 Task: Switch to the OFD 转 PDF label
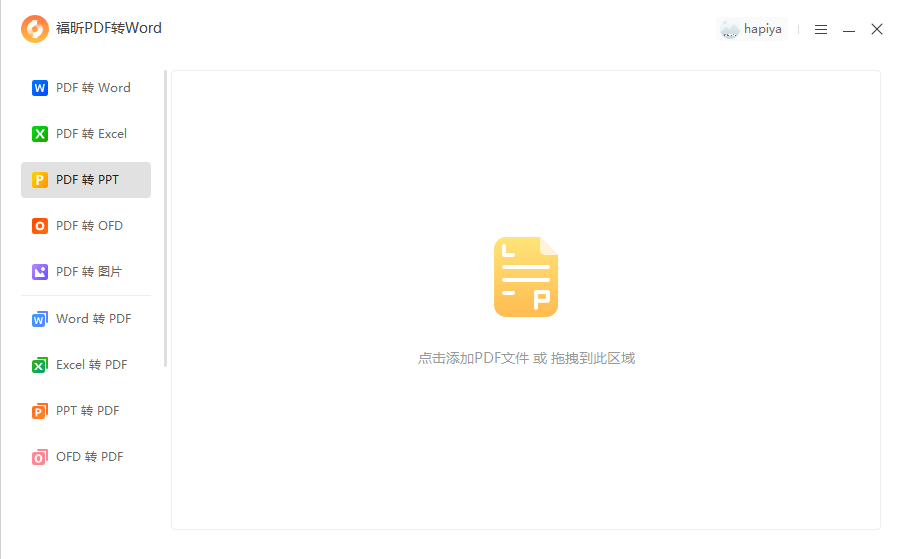tap(90, 456)
